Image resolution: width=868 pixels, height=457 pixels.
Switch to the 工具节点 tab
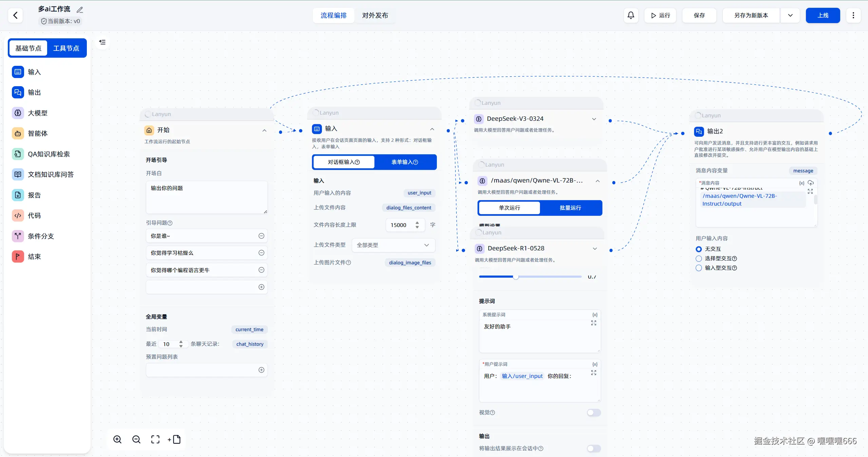coord(66,48)
